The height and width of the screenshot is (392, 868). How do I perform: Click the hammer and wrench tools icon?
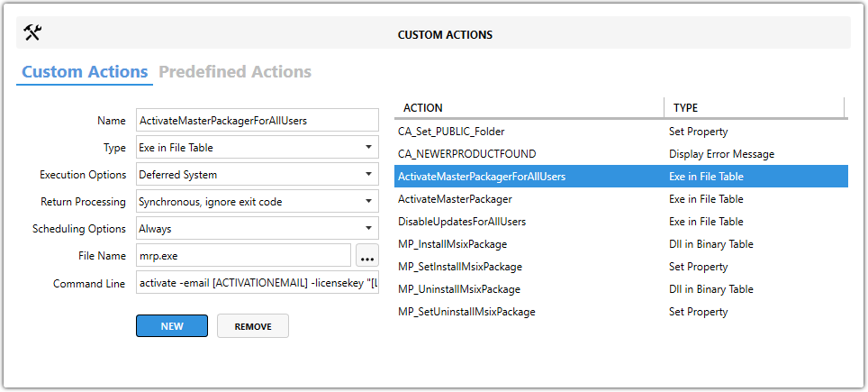pos(33,33)
